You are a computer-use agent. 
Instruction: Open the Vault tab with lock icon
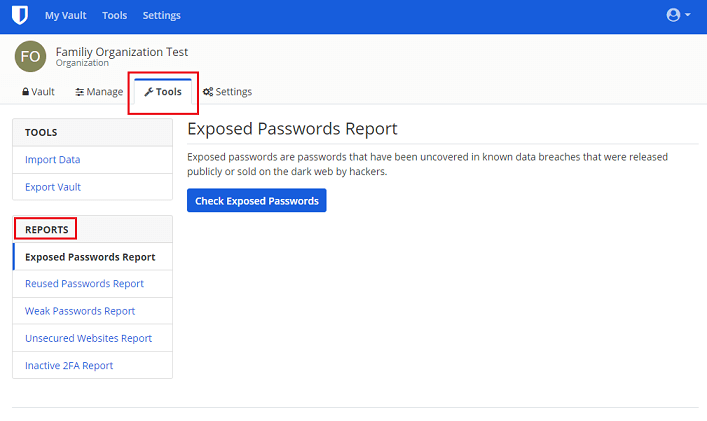pos(38,92)
